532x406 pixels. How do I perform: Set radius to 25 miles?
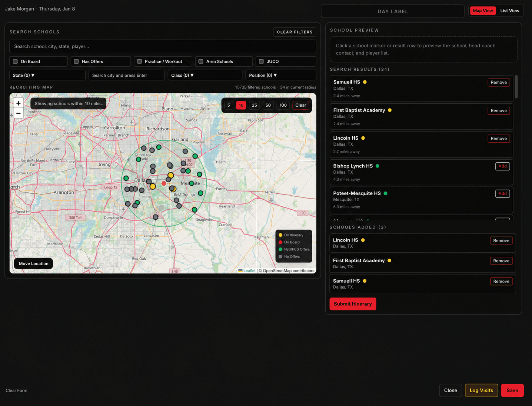[255, 105]
